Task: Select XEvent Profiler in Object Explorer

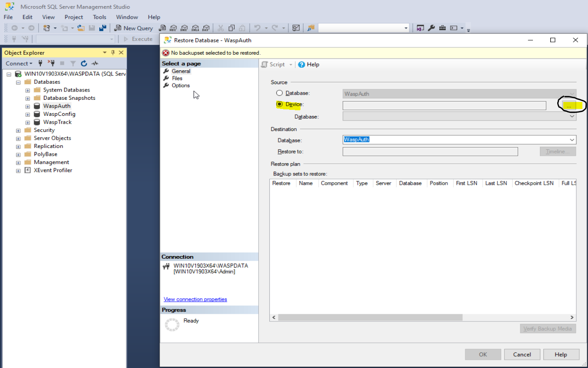Action: (53, 171)
